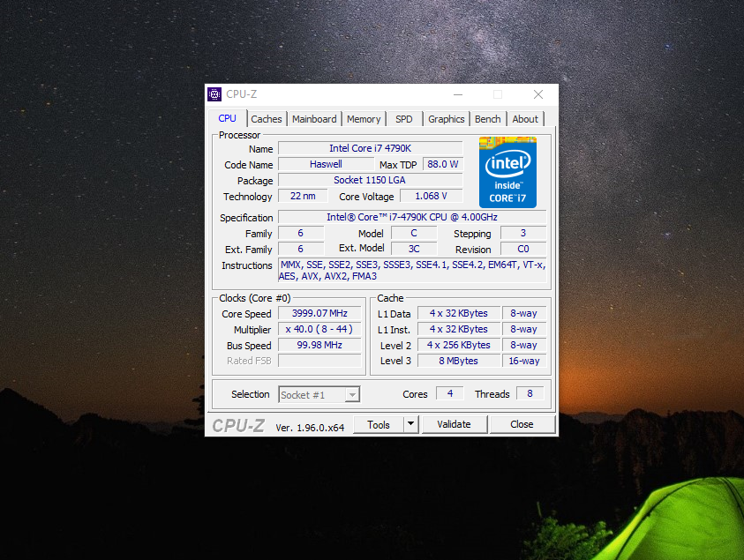The image size is (744, 560).
Task: Click the Threads value 8
Action: coord(530,393)
